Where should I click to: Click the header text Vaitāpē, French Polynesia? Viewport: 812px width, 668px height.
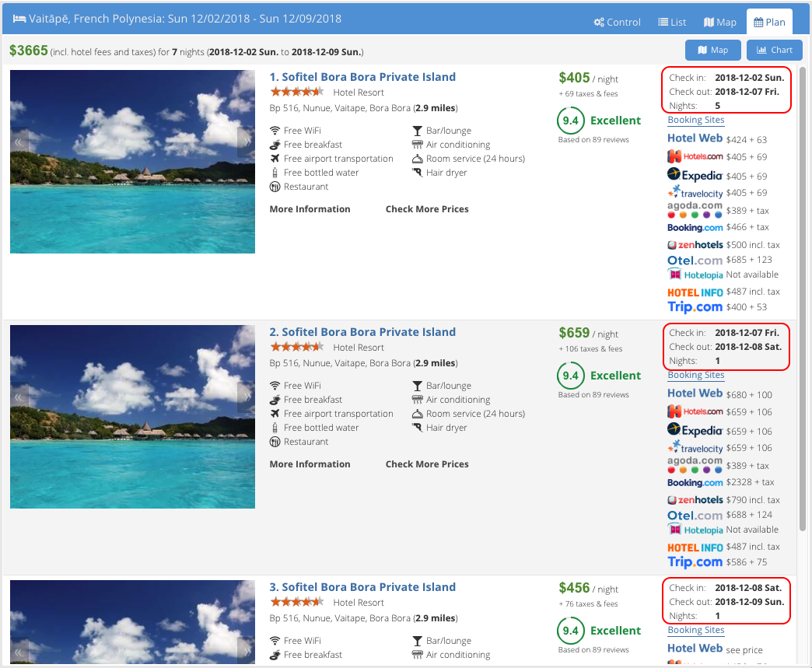(96, 19)
